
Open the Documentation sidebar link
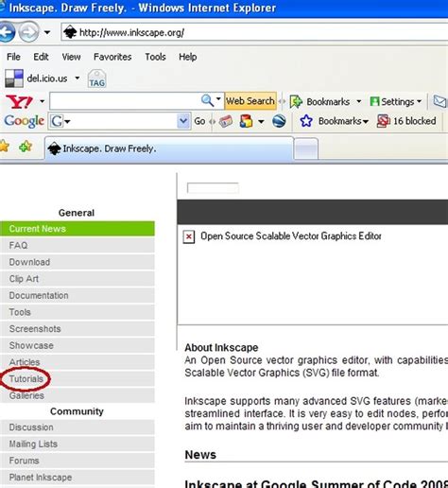(x=78, y=295)
